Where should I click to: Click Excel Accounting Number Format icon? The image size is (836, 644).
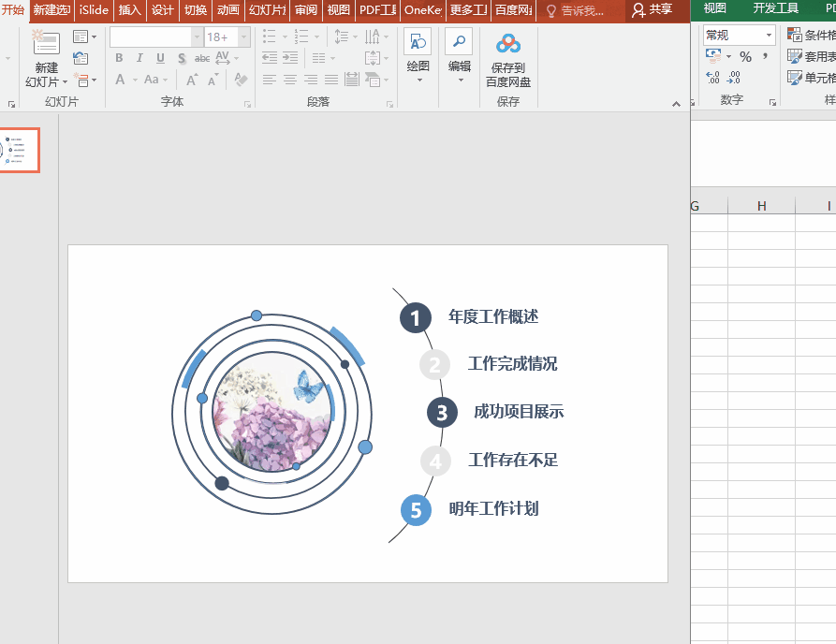713,56
